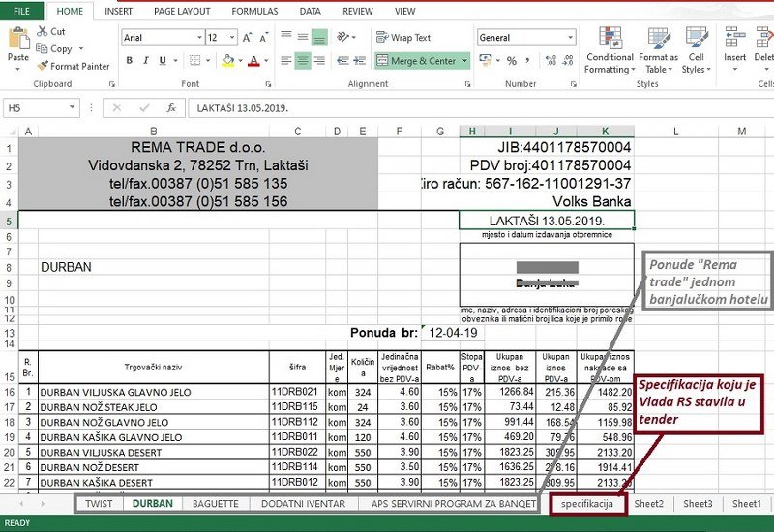
Task: Switch to the DATA tab
Action: [x=310, y=11]
